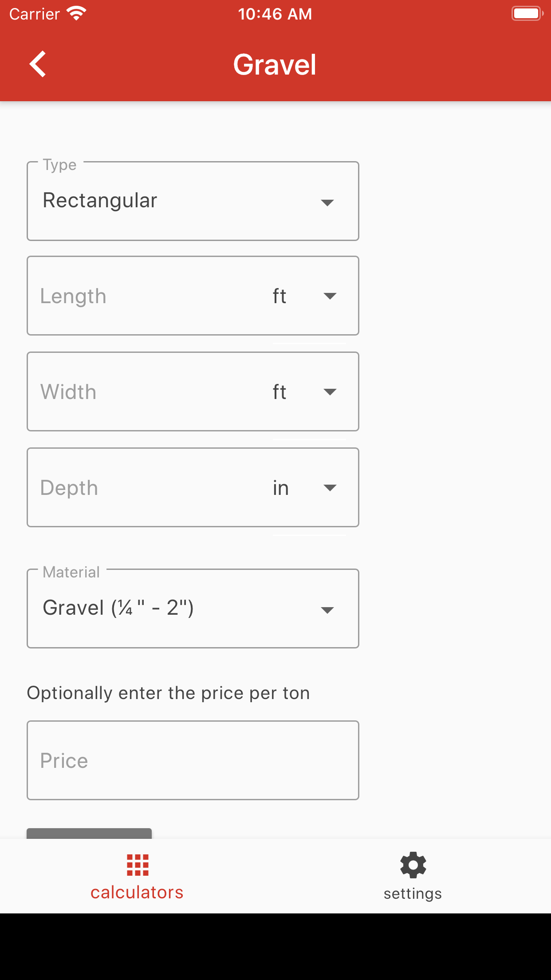
Task: Click the Material dropdown arrow
Action: click(327, 610)
